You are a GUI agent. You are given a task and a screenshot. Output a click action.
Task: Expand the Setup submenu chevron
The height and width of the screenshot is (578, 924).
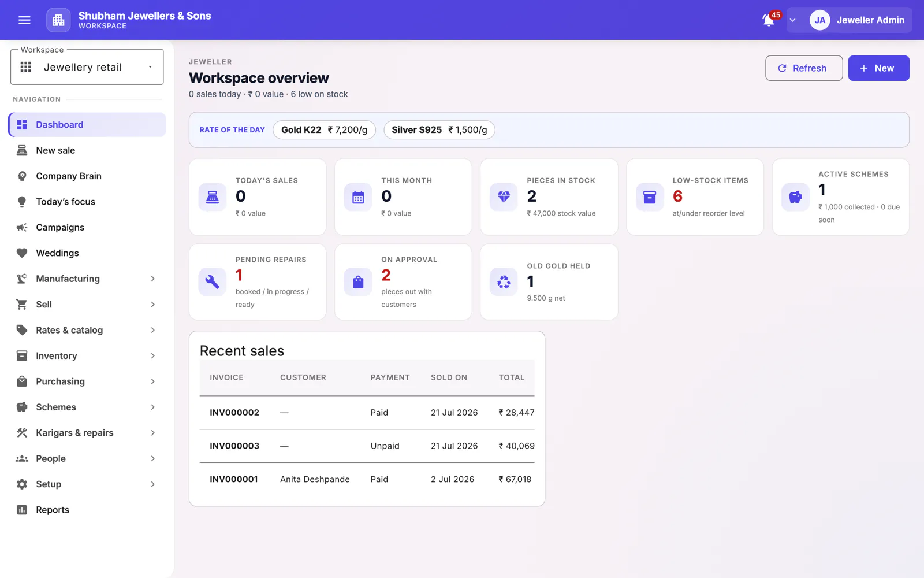(x=153, y=484)
